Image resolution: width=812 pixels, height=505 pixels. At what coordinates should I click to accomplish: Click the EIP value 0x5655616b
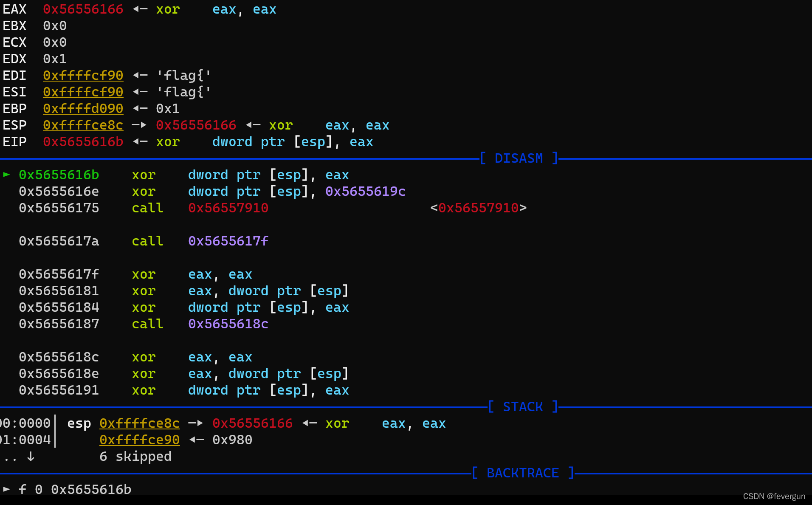point(83,142)
